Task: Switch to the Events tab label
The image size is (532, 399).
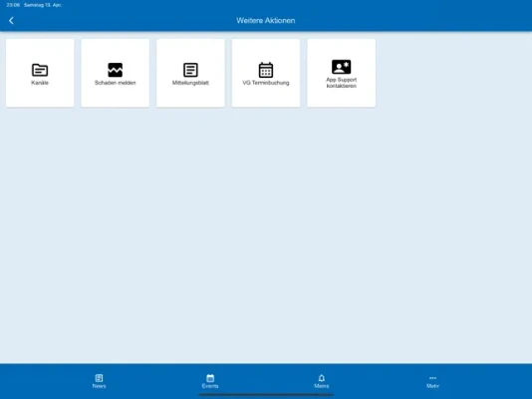Action: point(210,386)
